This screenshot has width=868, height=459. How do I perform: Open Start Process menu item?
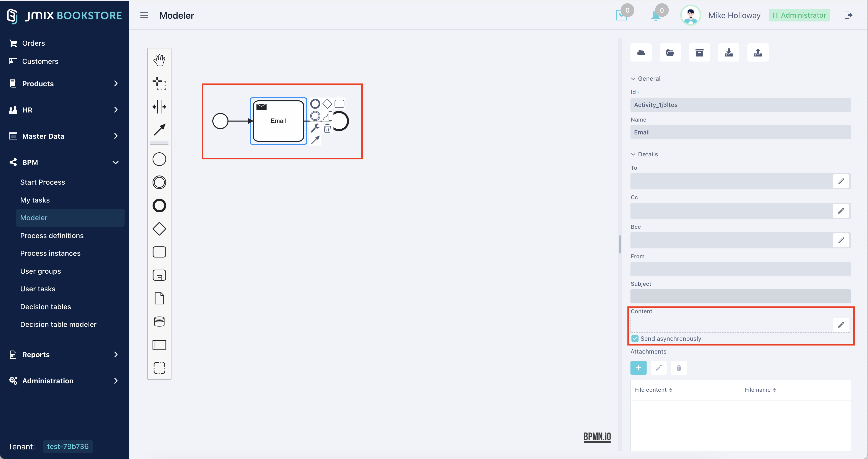[42, 182]
